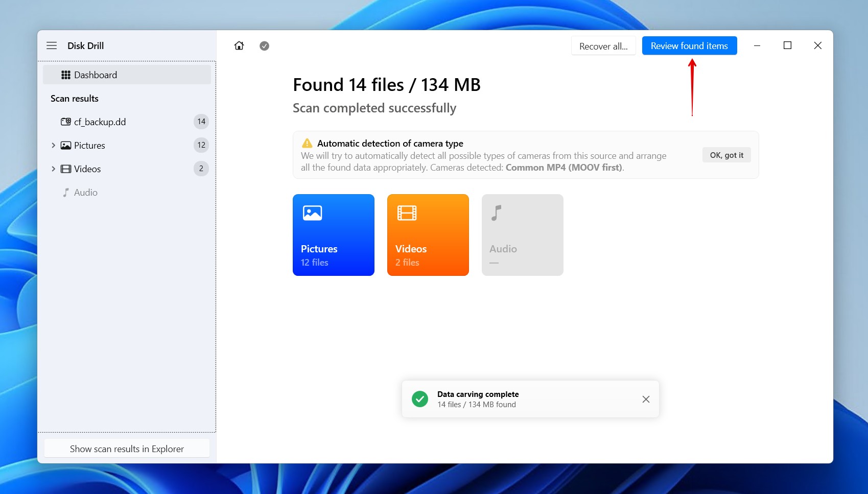Viewport: 868px width, 494px height.
Task: Expand the Pictures tree node
Action: (53, 146)
